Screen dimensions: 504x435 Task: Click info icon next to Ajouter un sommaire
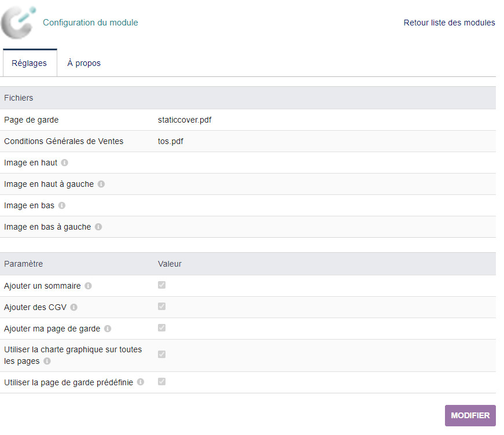pos(88,286)
